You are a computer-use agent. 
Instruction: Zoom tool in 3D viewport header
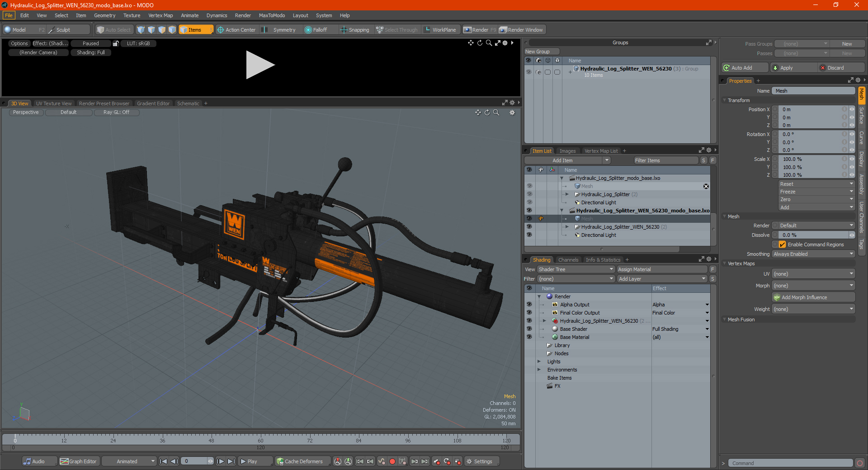(x=496, y=113)
